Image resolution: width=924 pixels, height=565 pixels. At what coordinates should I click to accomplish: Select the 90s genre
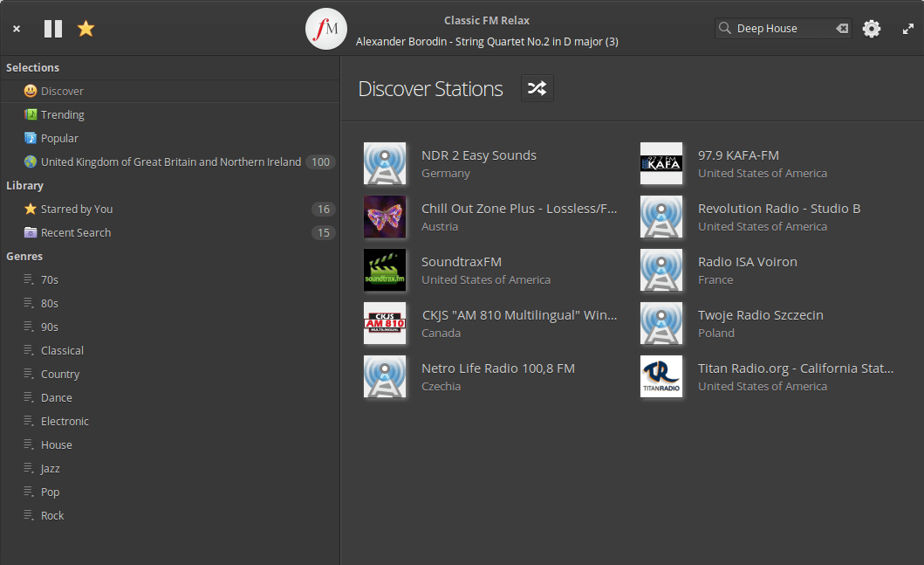click(170, 327)
